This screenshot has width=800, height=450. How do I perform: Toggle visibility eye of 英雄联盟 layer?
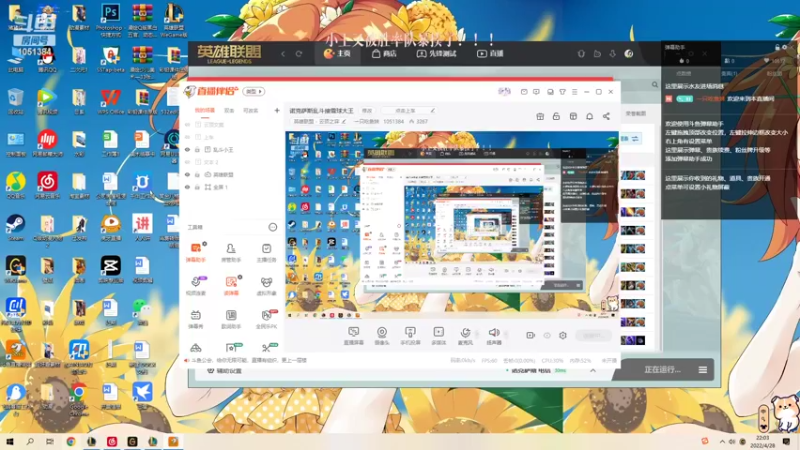pos(187,174)
